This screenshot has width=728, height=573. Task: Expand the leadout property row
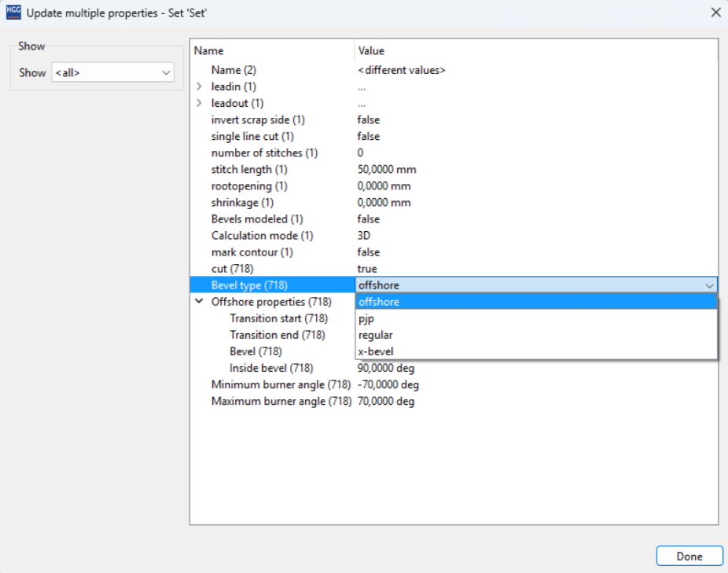(200, 103)
